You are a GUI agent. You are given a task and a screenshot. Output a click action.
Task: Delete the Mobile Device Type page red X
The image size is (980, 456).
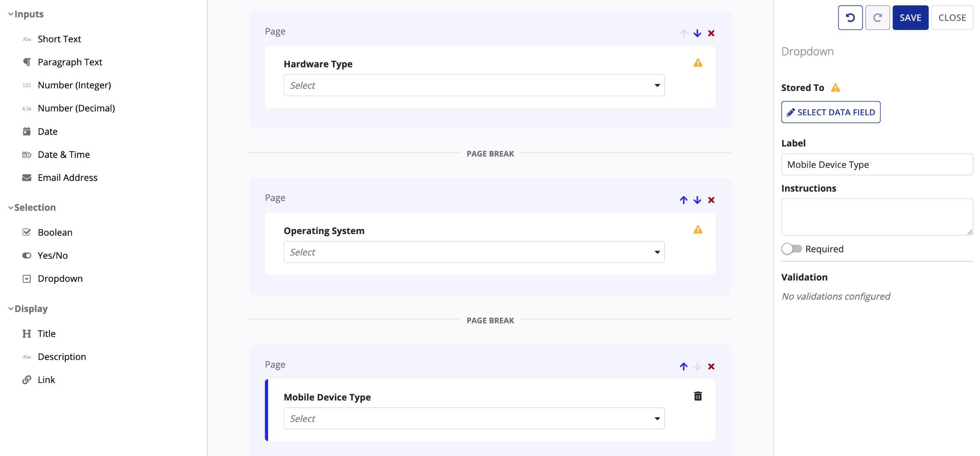click(711, 366)
